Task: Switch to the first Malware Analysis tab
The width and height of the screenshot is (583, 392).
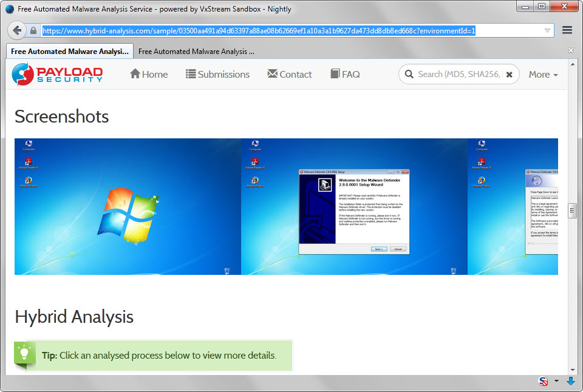Action: pos(69,52)
